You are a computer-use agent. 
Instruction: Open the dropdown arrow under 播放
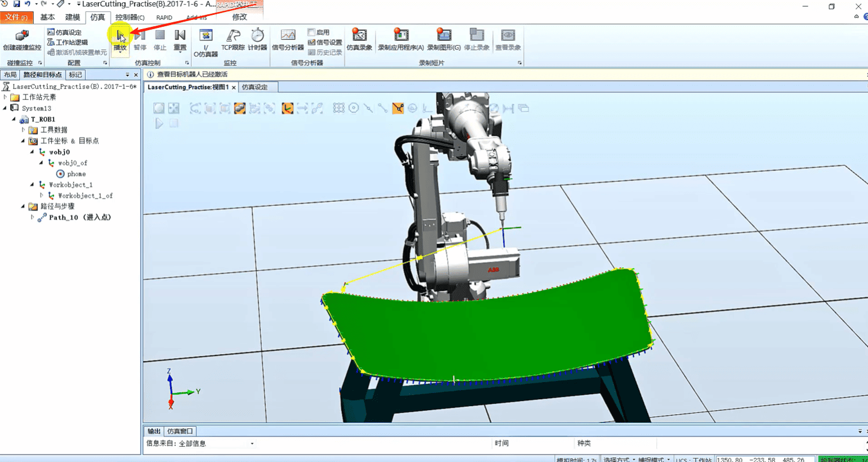(x=120, y=53)
